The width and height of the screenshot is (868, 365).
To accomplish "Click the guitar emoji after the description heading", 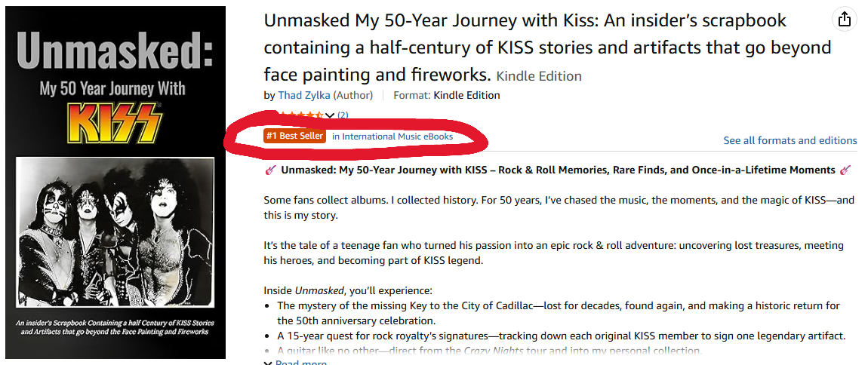I will click(845, 170).
